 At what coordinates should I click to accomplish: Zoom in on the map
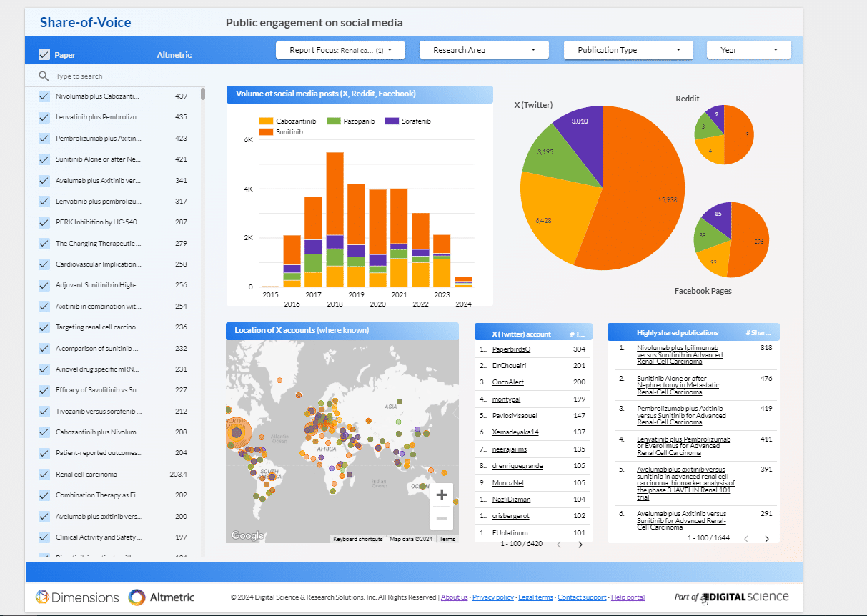point(441,495)
